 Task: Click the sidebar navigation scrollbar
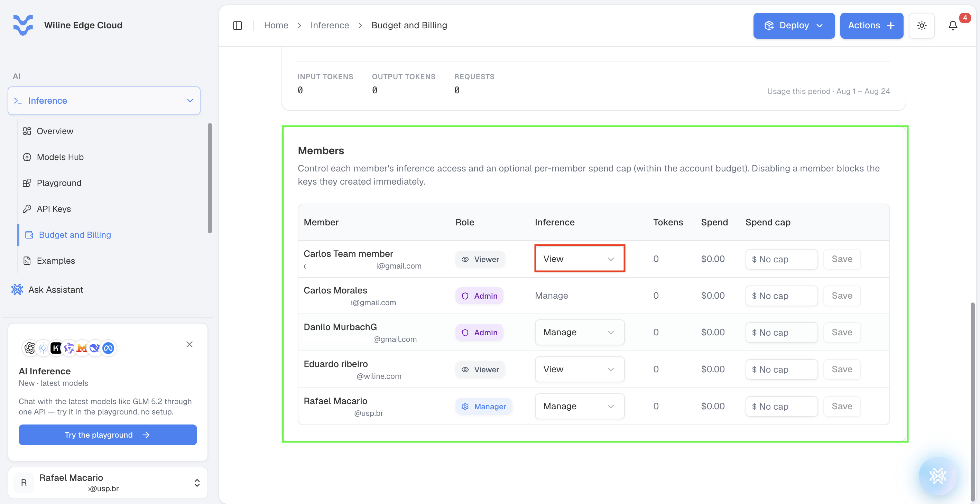(210, 178)
